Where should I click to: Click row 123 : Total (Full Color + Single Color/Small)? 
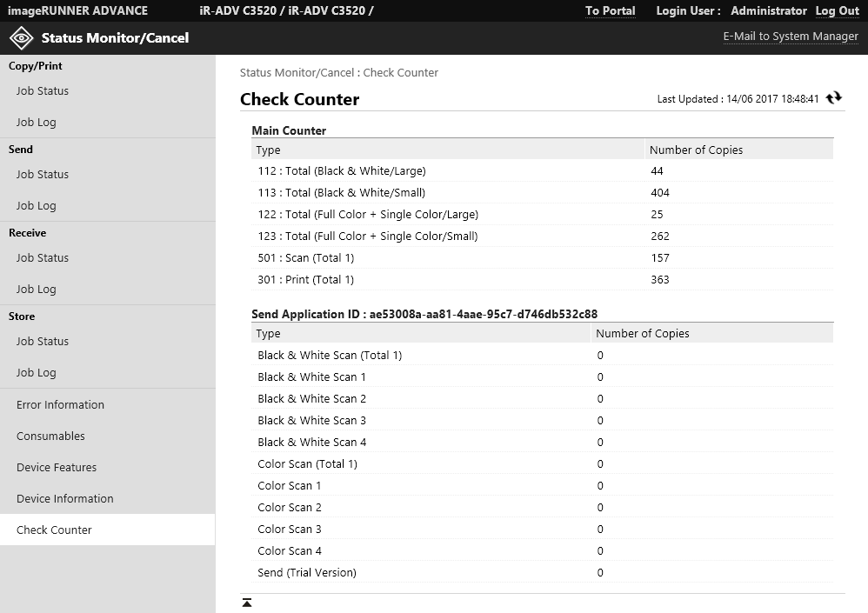click(543, 236)
